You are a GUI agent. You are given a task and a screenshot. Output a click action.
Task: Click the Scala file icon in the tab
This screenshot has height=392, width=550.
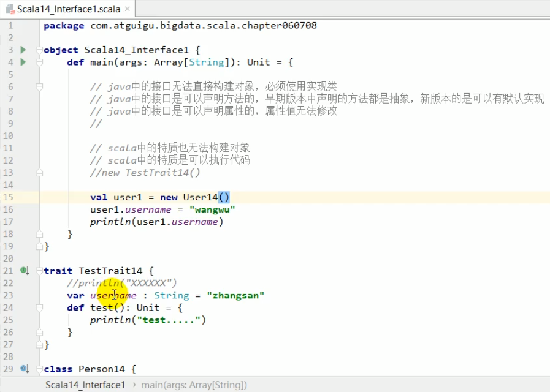pos(10,9)
